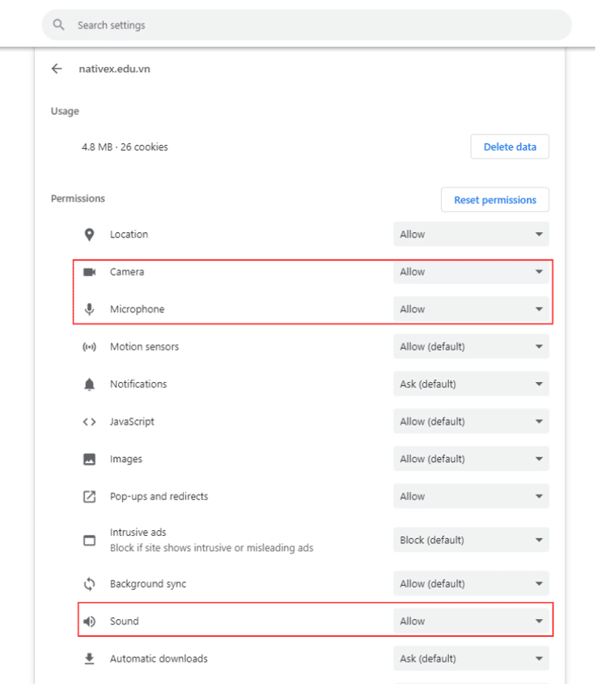Click the Automatic downloads arrow icon
The height and width of the screenshot is (700, 597).
90,659
